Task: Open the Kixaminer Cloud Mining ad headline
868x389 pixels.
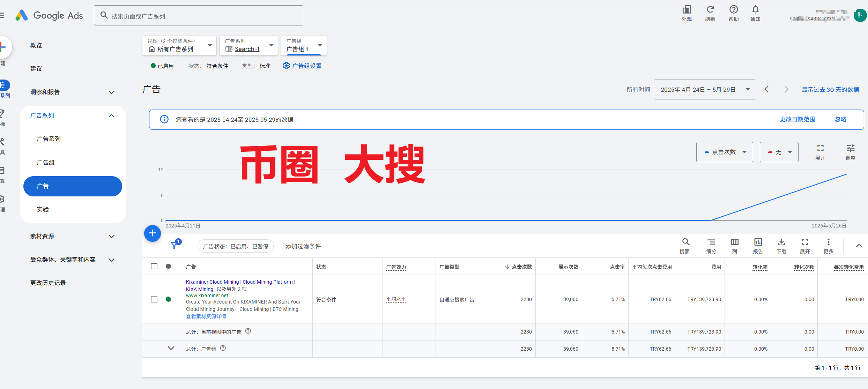Action: click(x=240, y=285)
